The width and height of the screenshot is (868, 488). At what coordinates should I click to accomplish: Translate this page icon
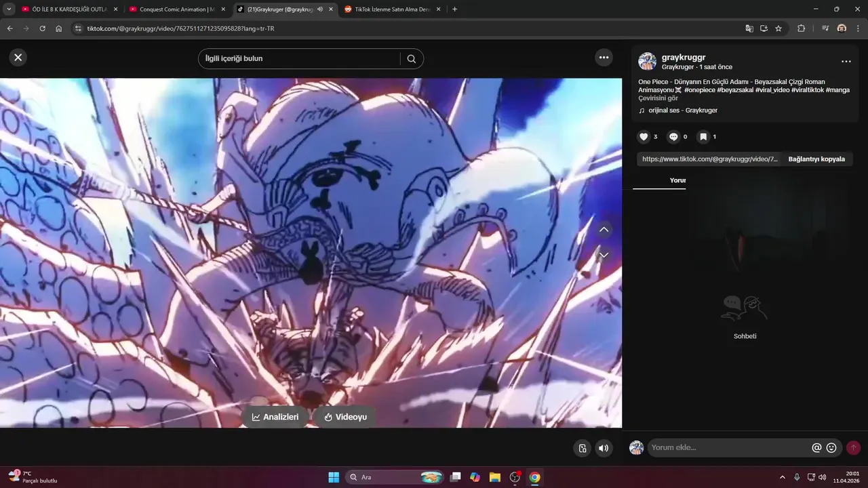click(x=749, y=28)
